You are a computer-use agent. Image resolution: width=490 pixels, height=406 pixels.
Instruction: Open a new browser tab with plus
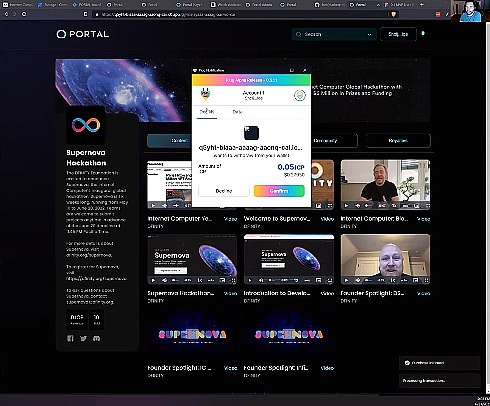(x=422, y=5)
